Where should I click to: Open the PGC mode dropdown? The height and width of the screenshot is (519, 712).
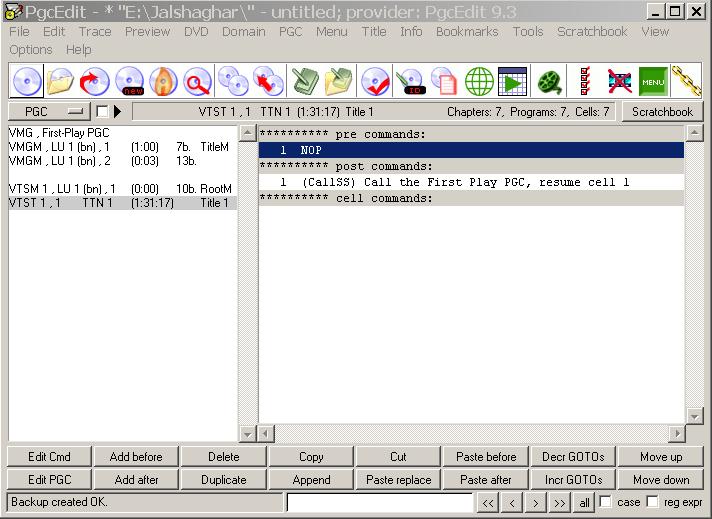click(x=49, y=111)
